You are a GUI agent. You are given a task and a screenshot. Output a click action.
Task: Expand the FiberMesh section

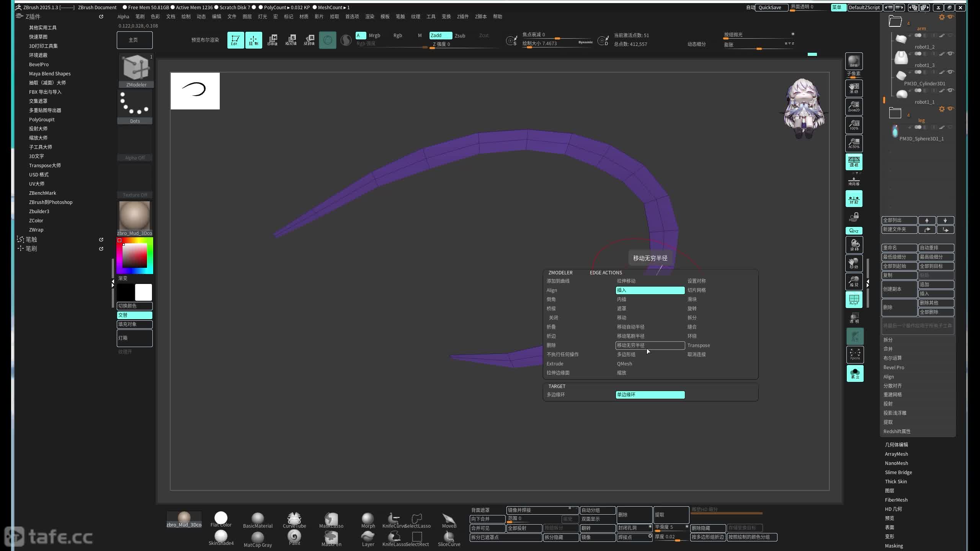click(x=896, y=500)
